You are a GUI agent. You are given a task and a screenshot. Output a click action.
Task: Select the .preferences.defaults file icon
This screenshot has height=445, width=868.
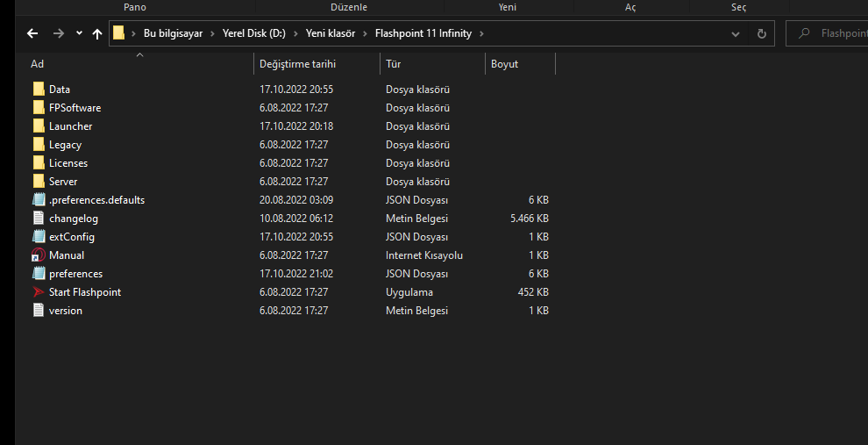click(x=39, y=199)
